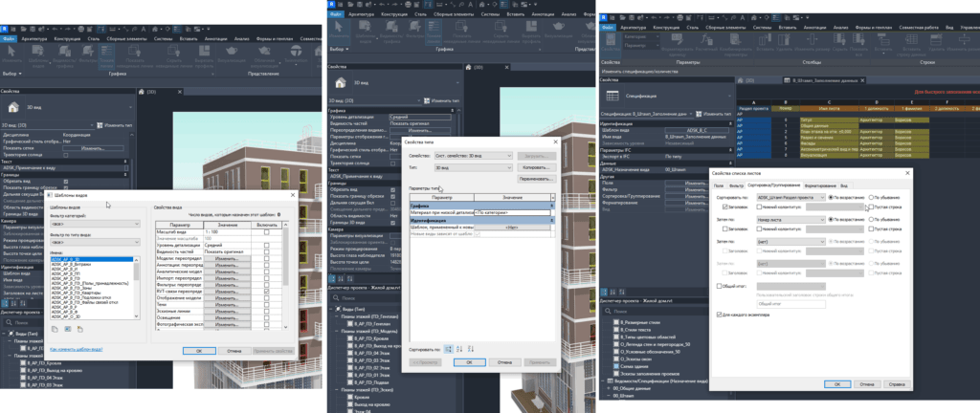Click delete template icon below Имена list
The height and width of the screenshot is (413, 980).
pos(80,329)
